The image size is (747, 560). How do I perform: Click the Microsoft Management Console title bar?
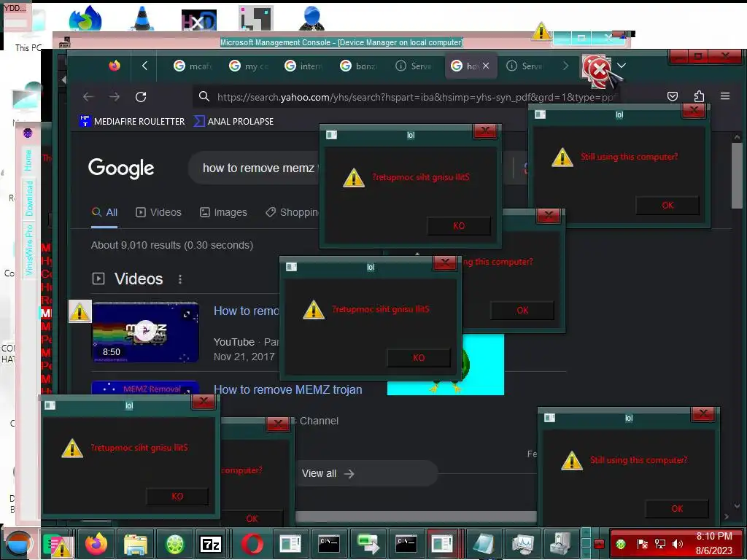coord(341,42)
